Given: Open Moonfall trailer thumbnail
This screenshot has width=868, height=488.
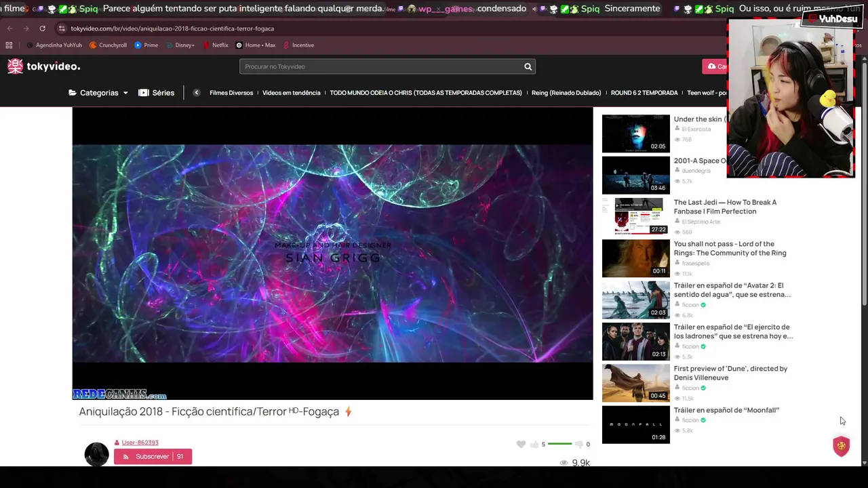Looking at the screenshot, I should [635, 424].
